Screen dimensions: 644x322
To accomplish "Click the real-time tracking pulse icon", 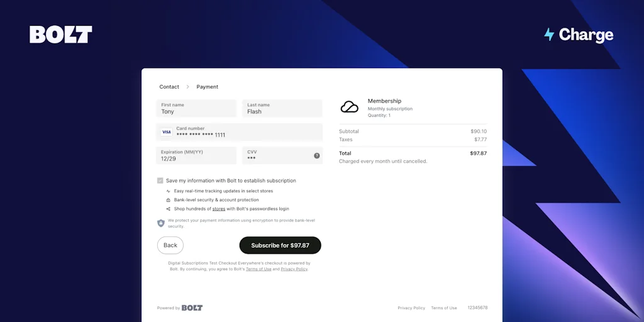I will point(169,191).
